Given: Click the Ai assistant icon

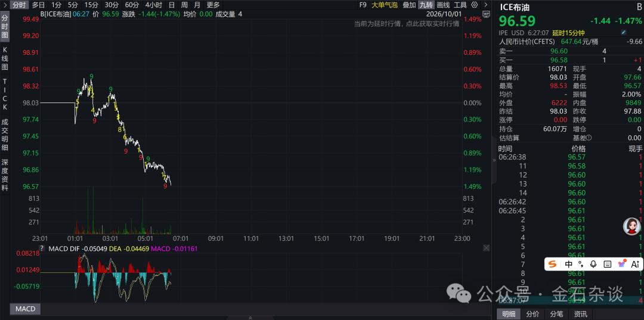Looking at the screenshot, I should pyautogui.click(x=635, y=264).
